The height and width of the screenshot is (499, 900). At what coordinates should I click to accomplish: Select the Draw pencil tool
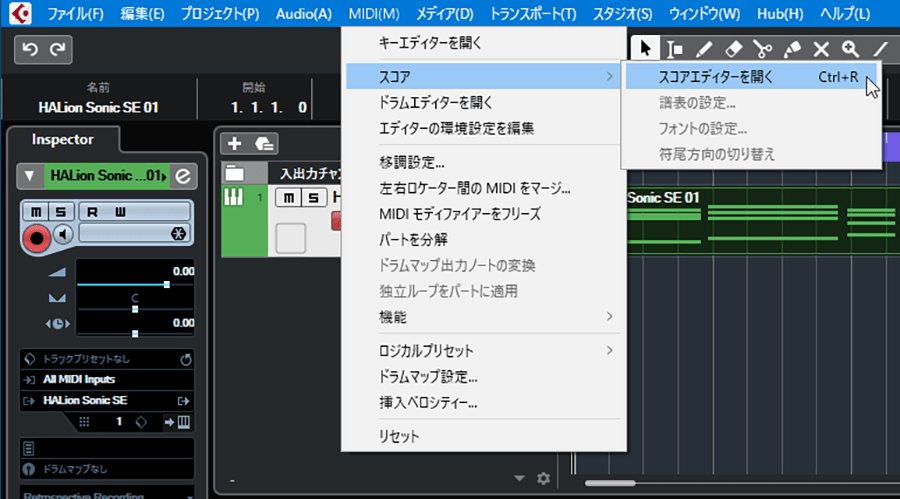coord(704,49)
